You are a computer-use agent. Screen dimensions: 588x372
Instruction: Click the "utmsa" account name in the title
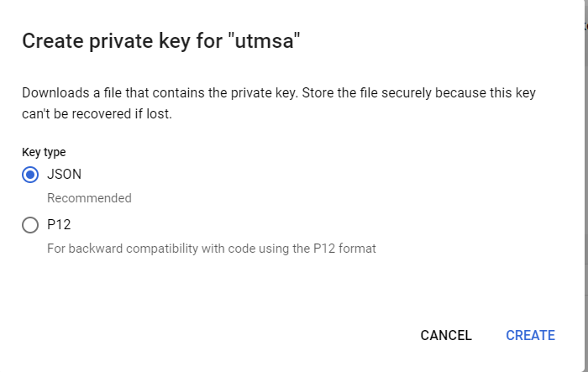tap(264, 40)
